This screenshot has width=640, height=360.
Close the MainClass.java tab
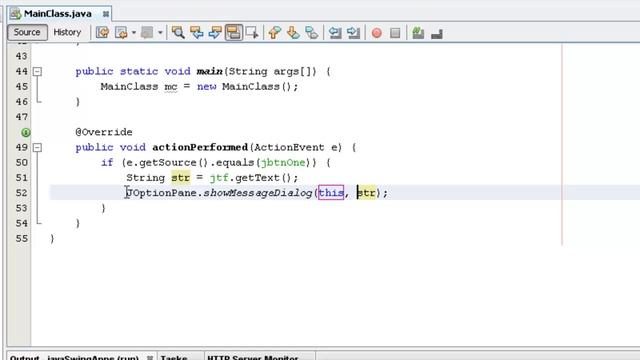(106, 14)
